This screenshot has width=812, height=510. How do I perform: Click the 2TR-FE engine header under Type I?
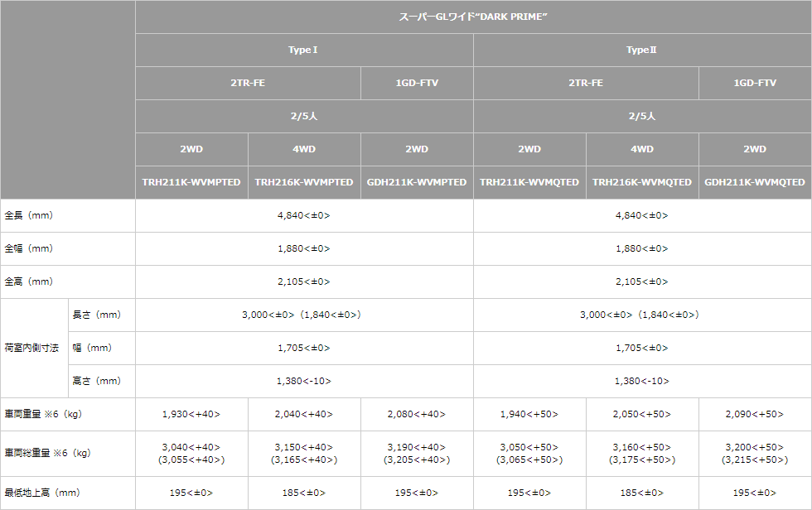click(248, 83)
